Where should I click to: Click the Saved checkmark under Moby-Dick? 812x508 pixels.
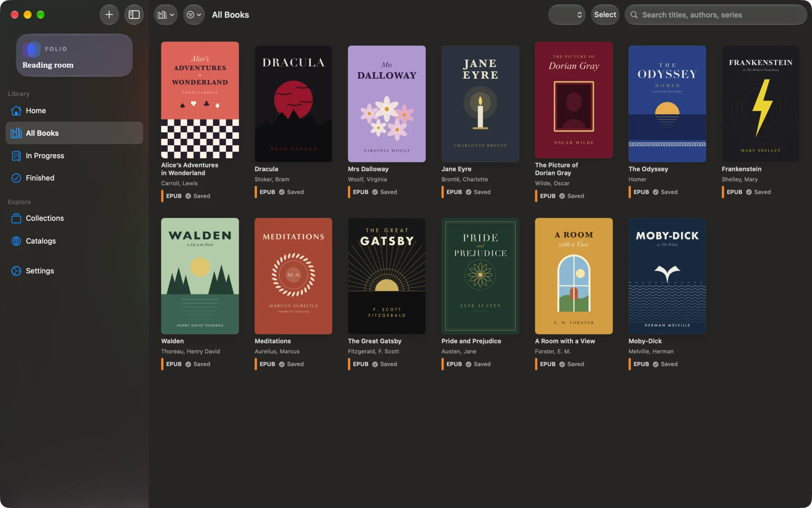(655, 364)
